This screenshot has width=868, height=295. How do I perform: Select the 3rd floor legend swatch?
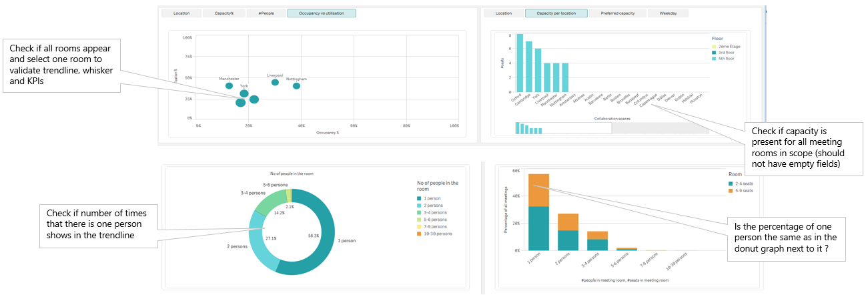click(x=714, y=53)
